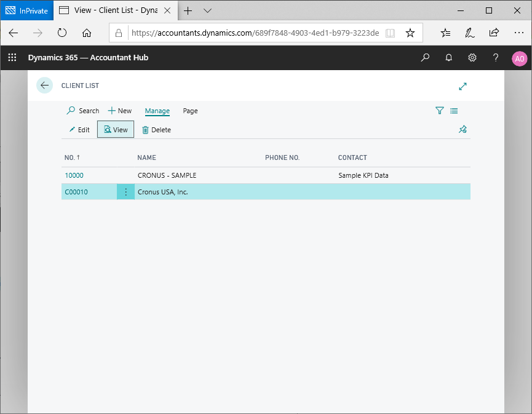Open the help question mark icon

(x=496, y=58)
